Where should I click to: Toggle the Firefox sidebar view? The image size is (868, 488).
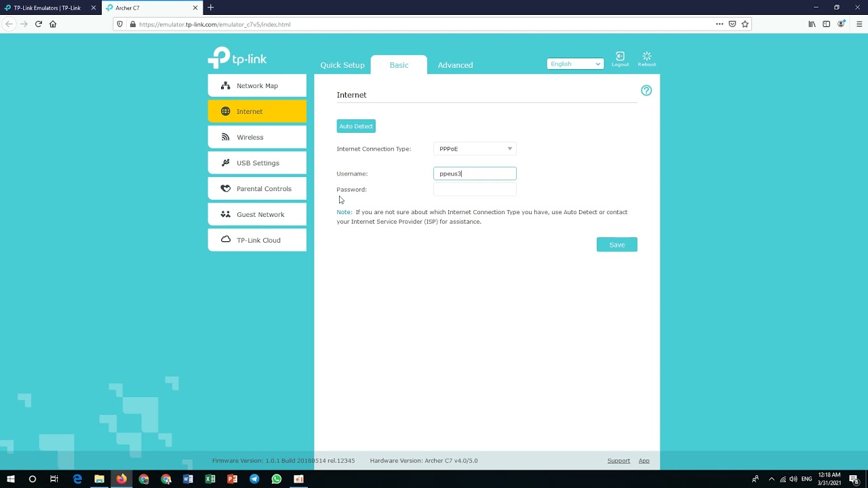pyautogui.click(x=826, y=24)
